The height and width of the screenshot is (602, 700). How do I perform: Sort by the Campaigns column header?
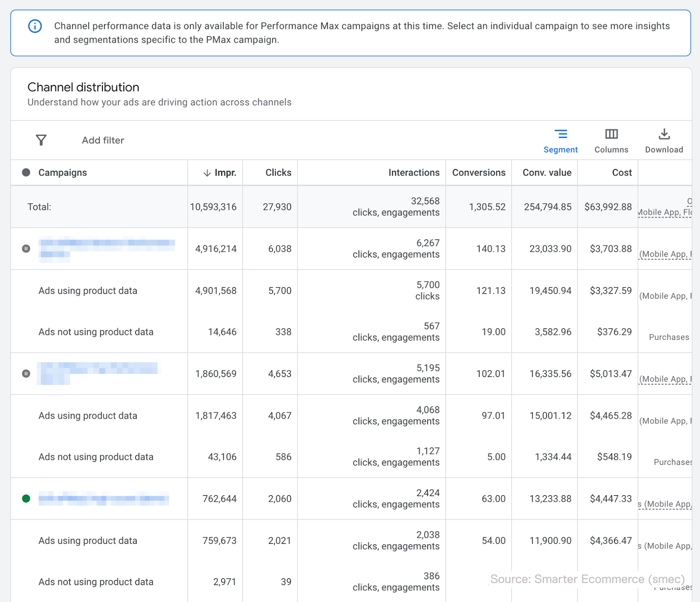pyautogui.click(x=63, y=173)
